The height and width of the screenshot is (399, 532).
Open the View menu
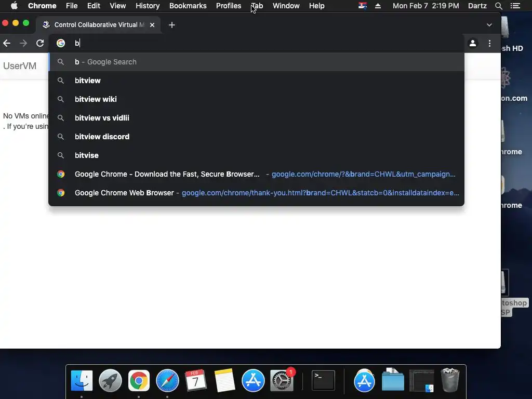[118, 6]
